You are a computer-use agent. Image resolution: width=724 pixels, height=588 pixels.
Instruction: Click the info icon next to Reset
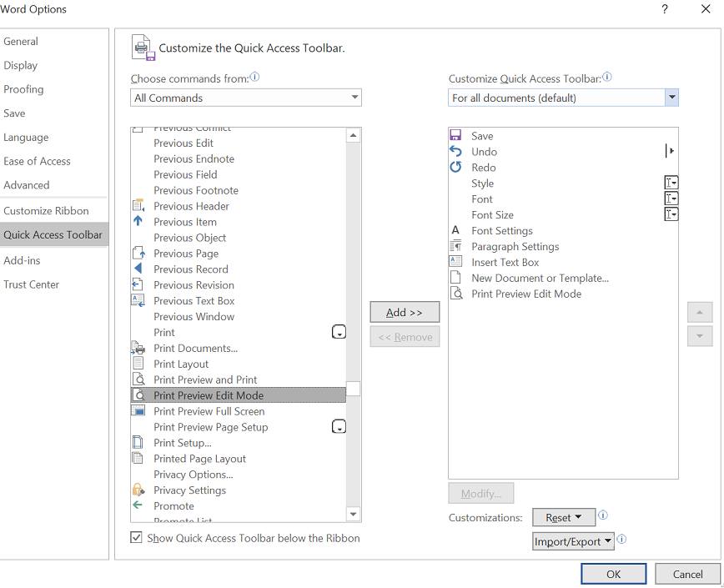pyautogui.click(x=603, y=515)
